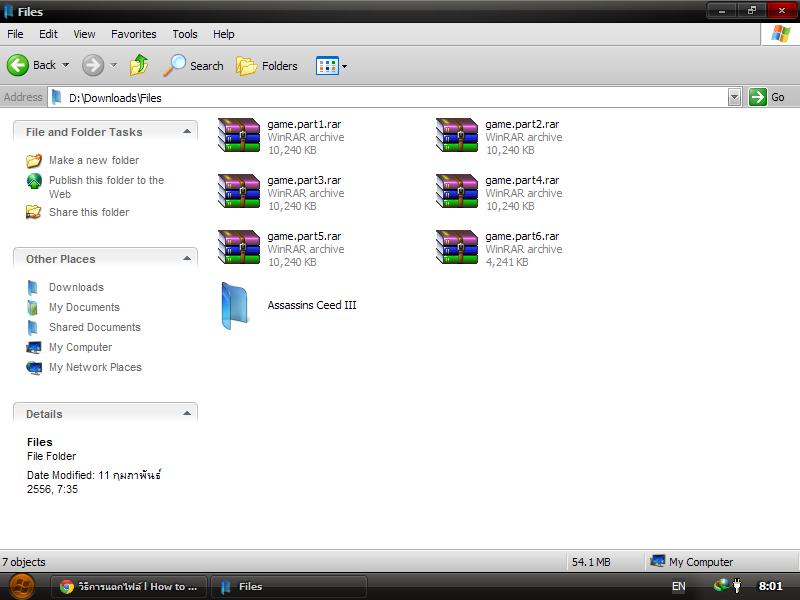Viewport: 800px width, 600px height.
Task: Click the network tray icon
Action: tap(721, 585)
